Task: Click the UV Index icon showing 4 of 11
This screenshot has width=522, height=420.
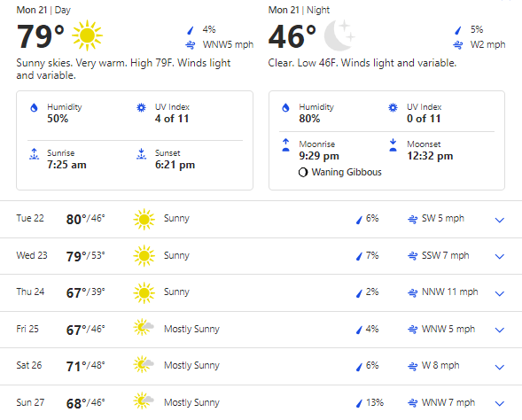Action: 142,107
